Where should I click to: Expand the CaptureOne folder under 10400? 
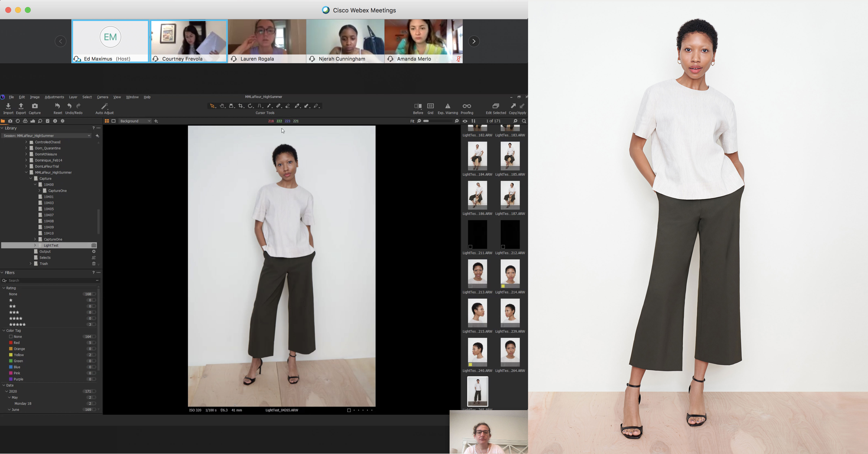click(39, 190)
